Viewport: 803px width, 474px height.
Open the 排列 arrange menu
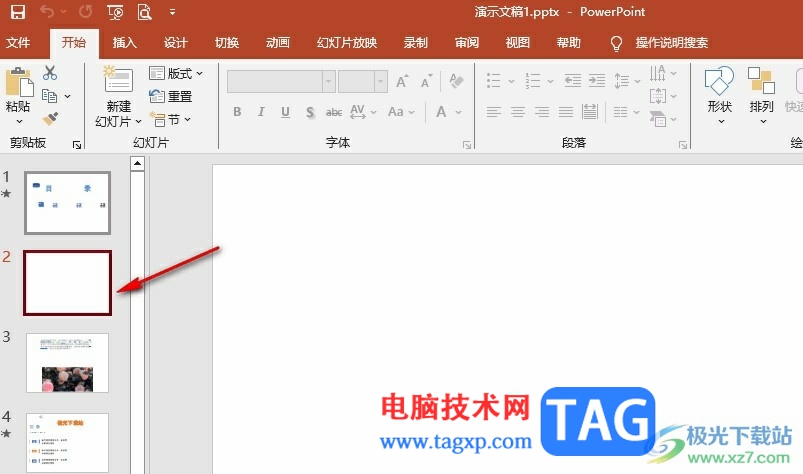pyautogui.click(x=762, y=96)
